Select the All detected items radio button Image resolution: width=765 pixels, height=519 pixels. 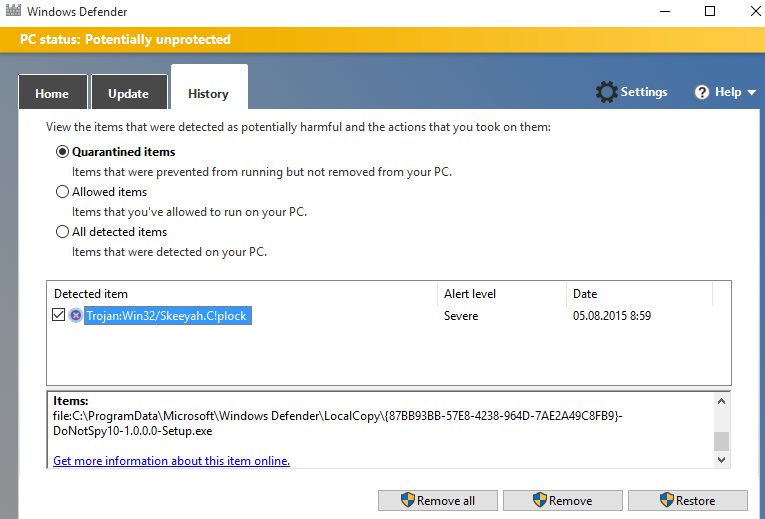coord(62,232)
